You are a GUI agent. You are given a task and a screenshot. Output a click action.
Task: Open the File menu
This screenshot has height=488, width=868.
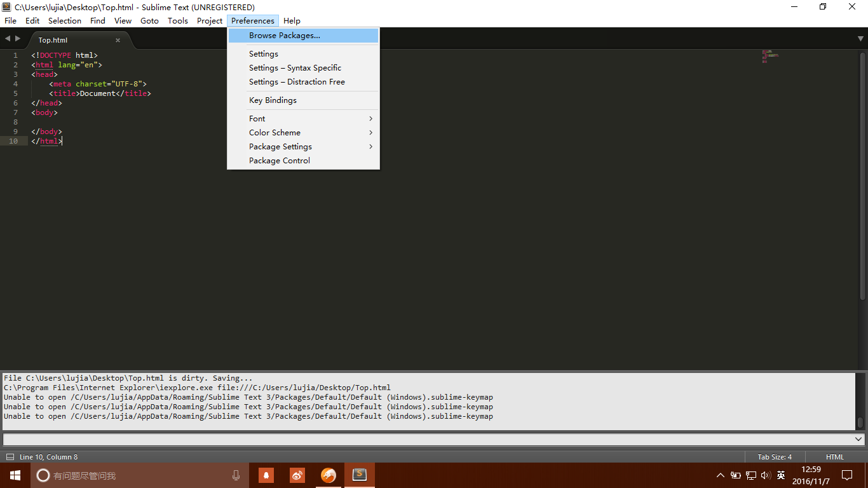coord(11,21)
